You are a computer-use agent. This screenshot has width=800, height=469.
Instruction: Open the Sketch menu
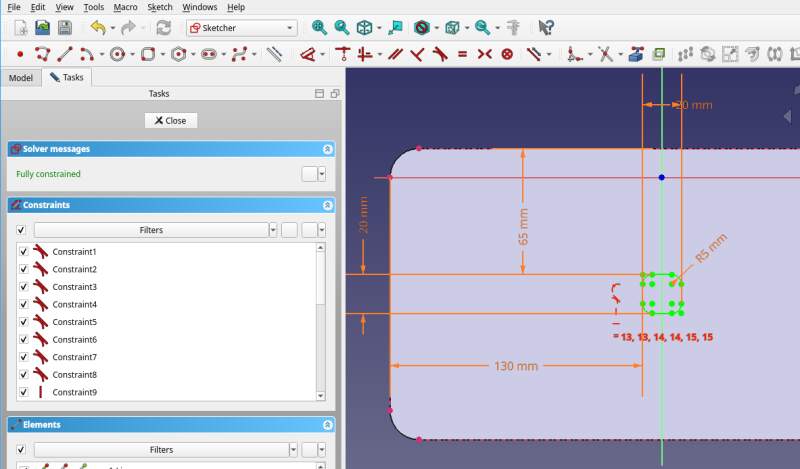coord(160,7)
